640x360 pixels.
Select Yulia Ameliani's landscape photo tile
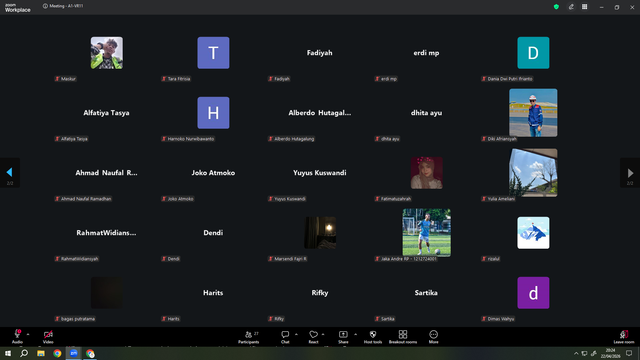pyautogui.click(x=533, y=173)
